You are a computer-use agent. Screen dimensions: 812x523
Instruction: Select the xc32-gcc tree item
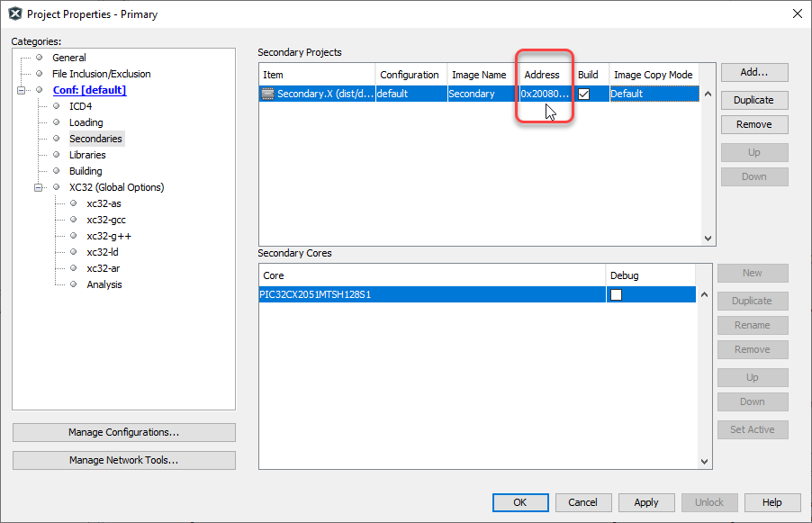point(106,220)
